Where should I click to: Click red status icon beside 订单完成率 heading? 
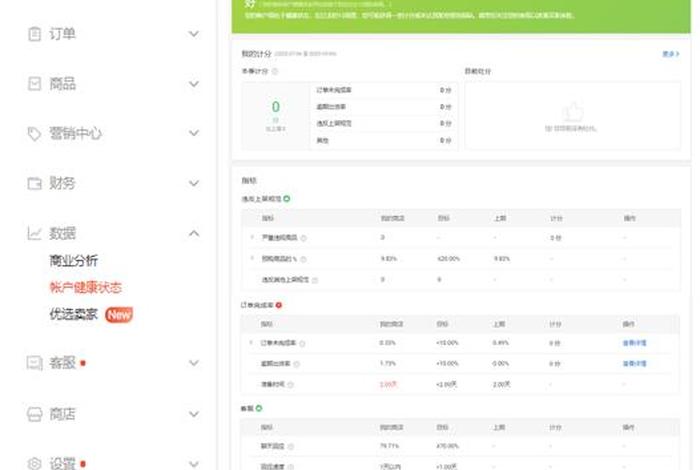[279, 305]
